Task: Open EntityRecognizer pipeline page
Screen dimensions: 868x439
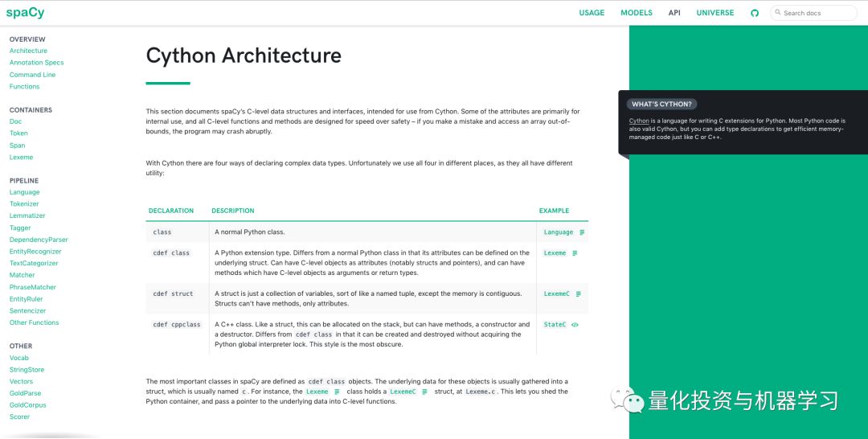Action: tap(35, 252)
